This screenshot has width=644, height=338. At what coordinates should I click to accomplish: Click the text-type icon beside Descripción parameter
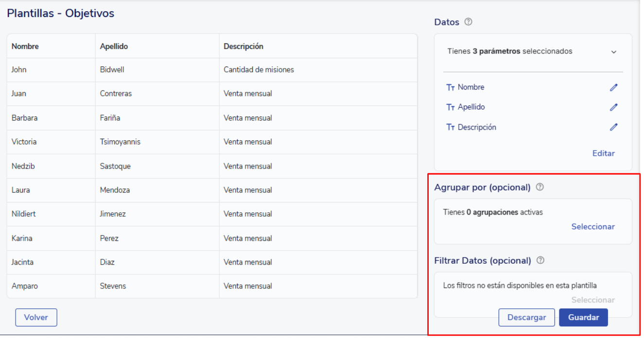[450, 127]
